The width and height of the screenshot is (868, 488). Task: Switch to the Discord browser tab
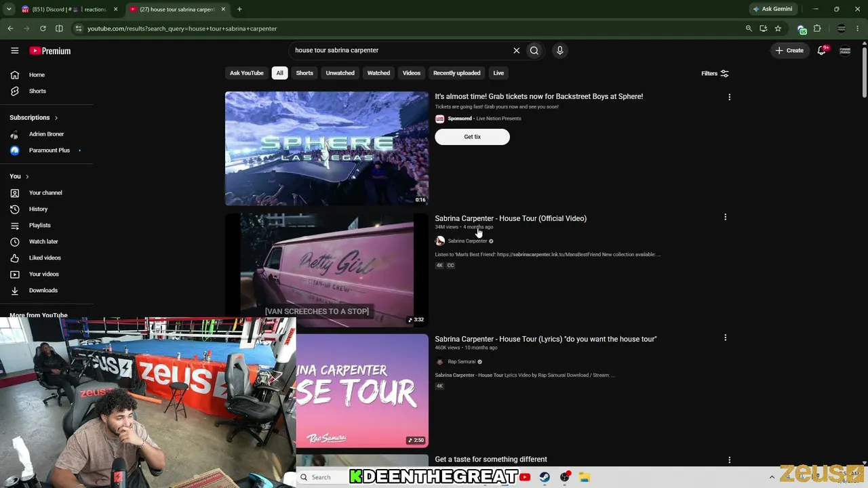pyautogui.click(x=68, y=9)
